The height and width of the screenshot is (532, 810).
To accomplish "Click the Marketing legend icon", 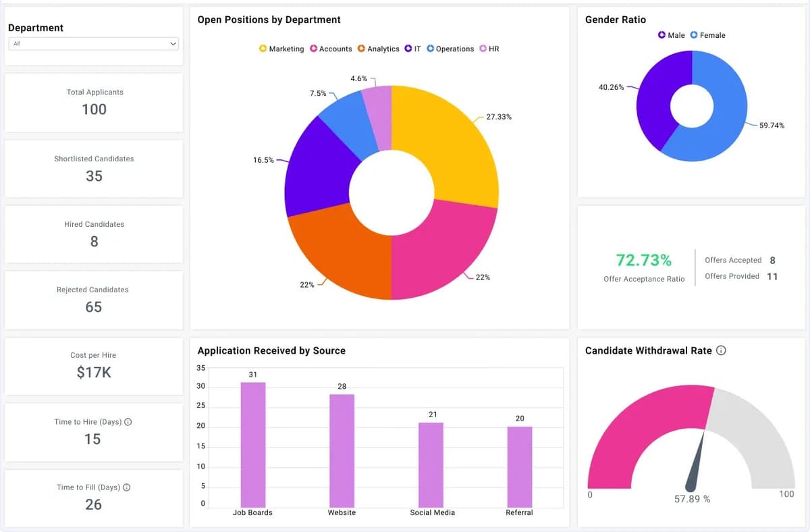I will [263, 49].
